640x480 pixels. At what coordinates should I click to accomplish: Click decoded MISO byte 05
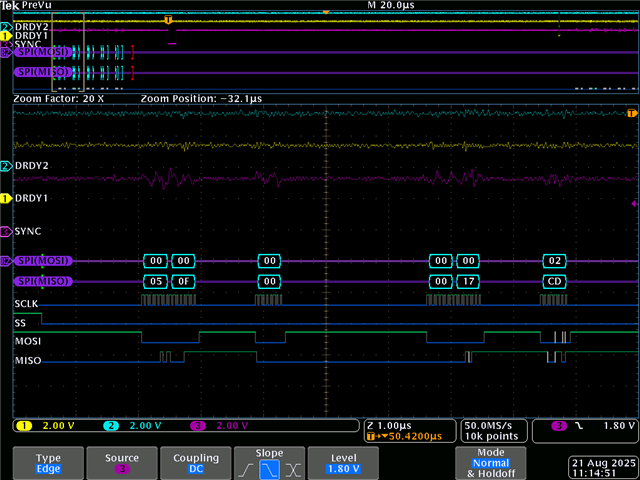(x=156, y=282)
